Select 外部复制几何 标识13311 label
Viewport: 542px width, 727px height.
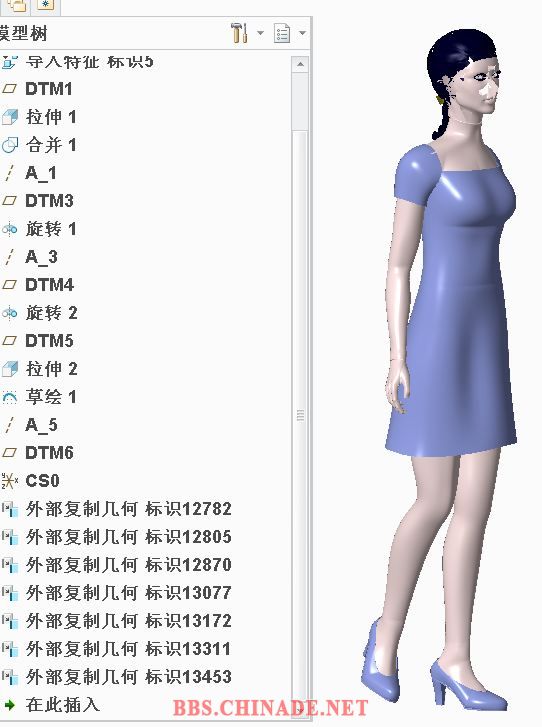(x=128, y=649)
